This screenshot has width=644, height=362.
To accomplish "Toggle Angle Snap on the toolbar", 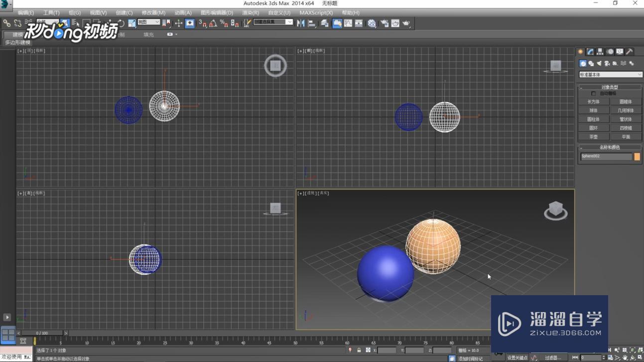I will click(x=213, y=23).
